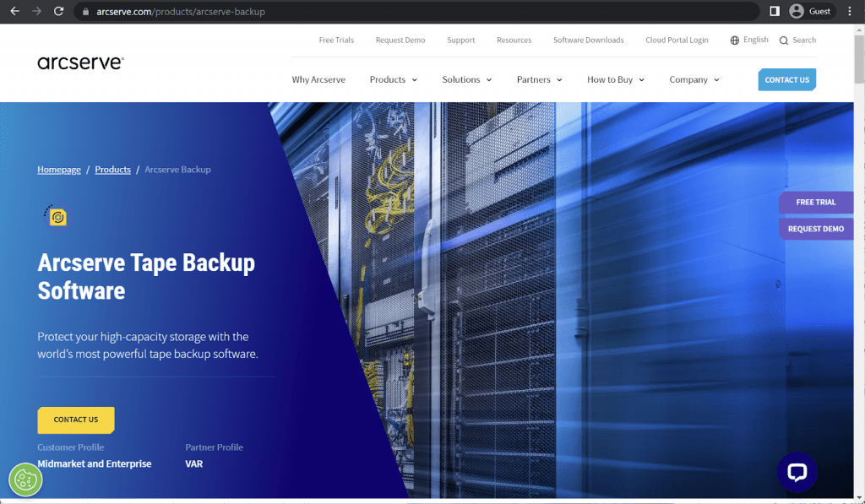Viewport: 865px width, 504px height.
Task: Click the browser back arrow
Action: point(14,11)
